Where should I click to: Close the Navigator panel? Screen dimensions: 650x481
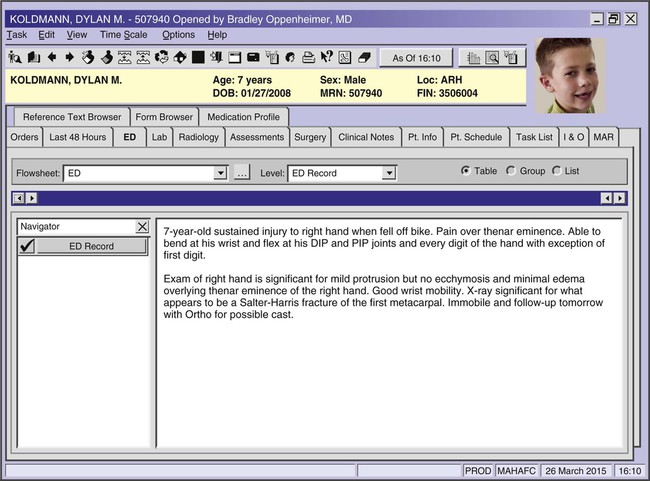pos(141,227)
